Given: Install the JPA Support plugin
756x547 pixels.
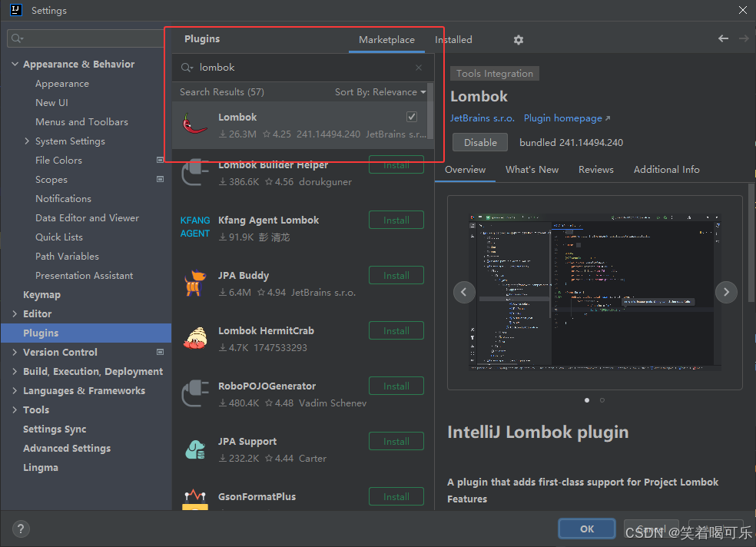Looking at the screenshot, I should [x=396, y=442].
